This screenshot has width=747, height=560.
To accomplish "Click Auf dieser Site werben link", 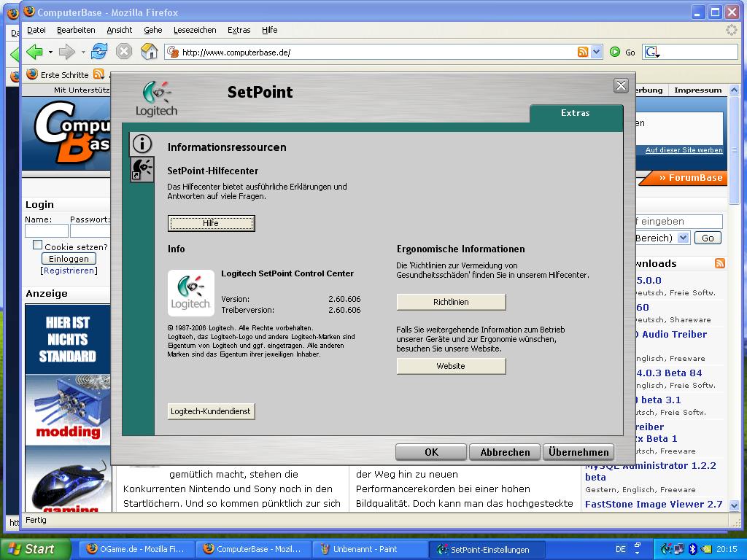I will (684, 150).
